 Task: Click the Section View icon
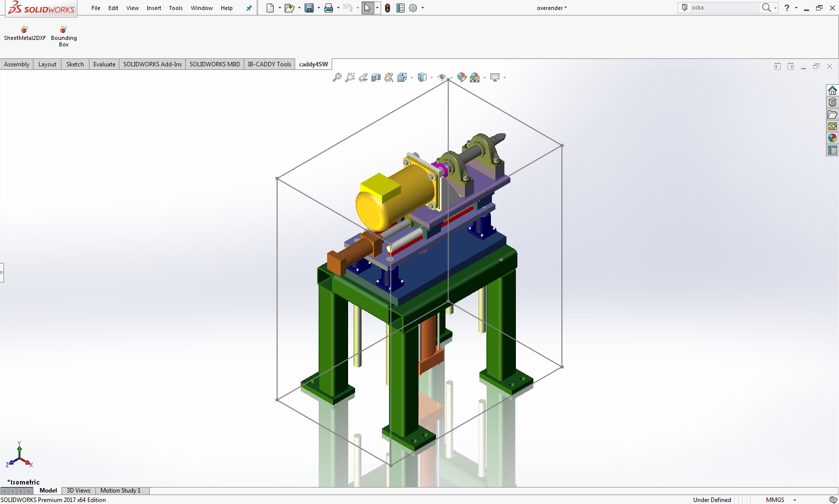click(x=376, y=77)
